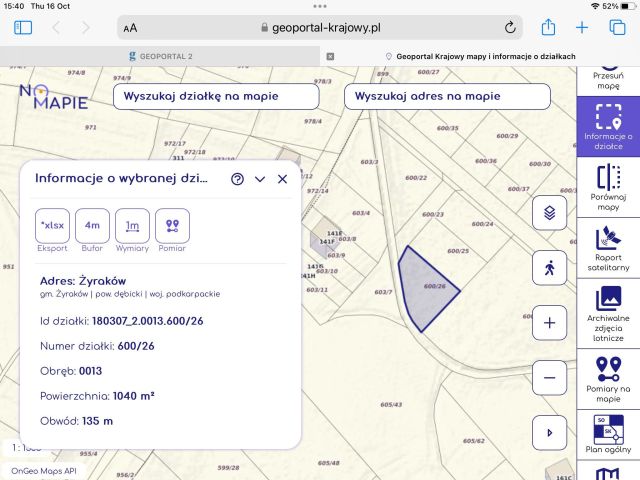Zoom in the map with plus
640x480 pixels.
click(x=549, y=323)
